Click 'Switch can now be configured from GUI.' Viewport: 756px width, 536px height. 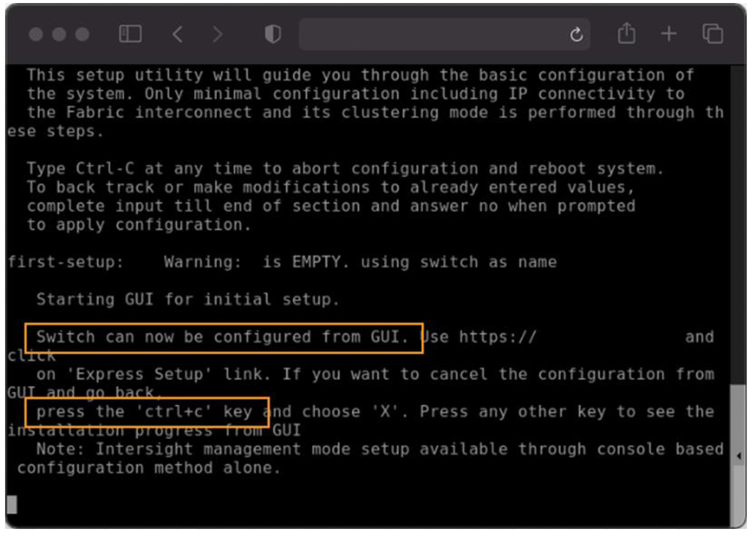point(222,337)
